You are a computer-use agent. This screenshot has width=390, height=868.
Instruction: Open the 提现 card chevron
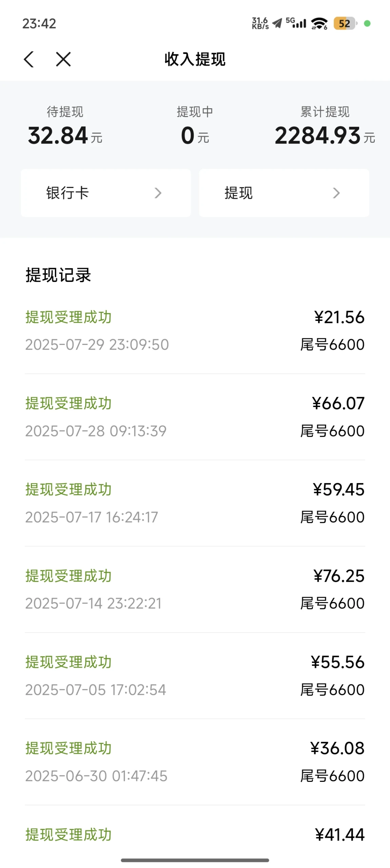click(x=336, y=193)
